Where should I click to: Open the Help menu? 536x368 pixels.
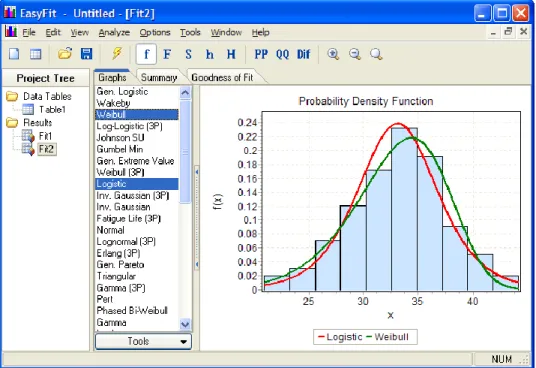point(260,32)
